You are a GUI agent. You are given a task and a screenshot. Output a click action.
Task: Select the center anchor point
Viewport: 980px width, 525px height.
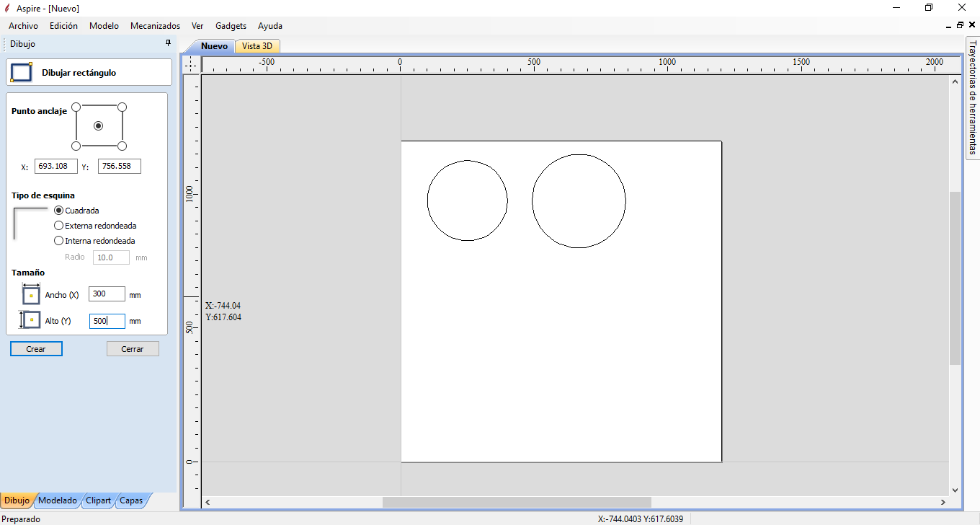click(99, 126)
